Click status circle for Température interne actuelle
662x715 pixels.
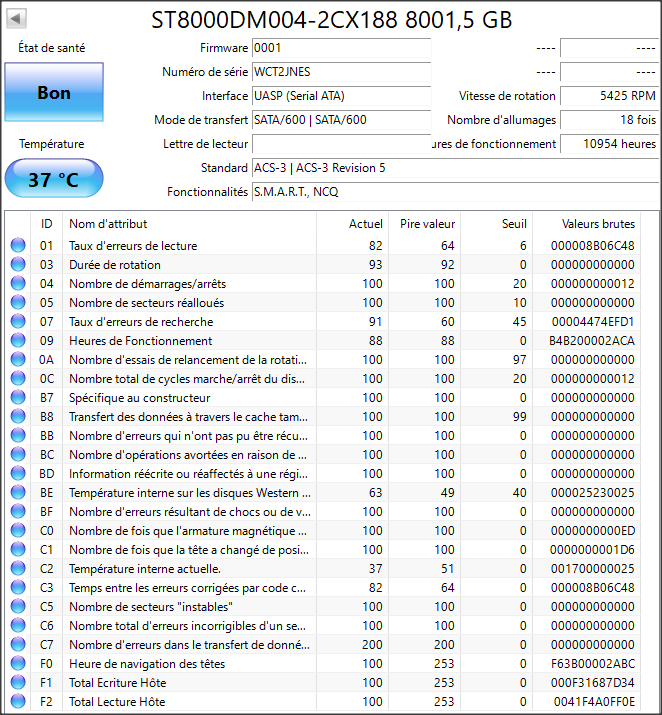coord(18,569)
